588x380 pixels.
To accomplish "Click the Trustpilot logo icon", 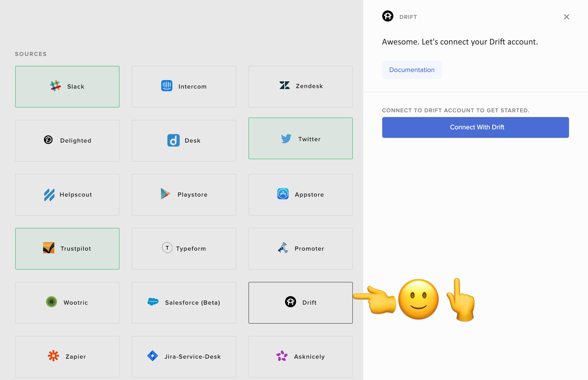I will click(x=49, y=248).
